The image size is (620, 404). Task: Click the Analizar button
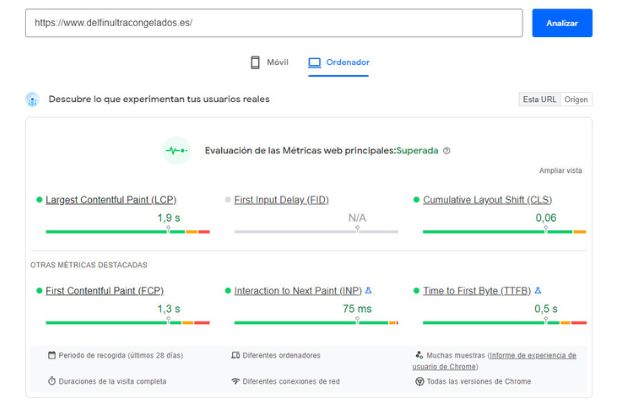[561, 23]
